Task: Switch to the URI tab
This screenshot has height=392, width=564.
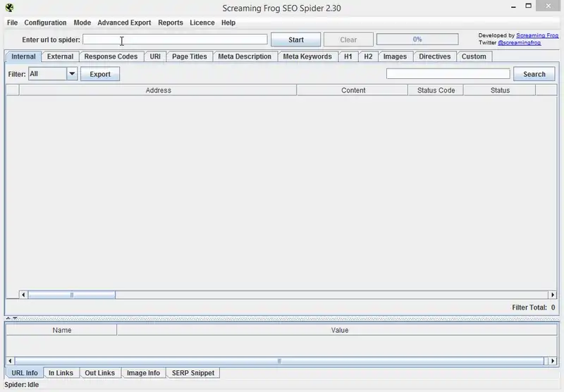Action: tap(155, 56)
